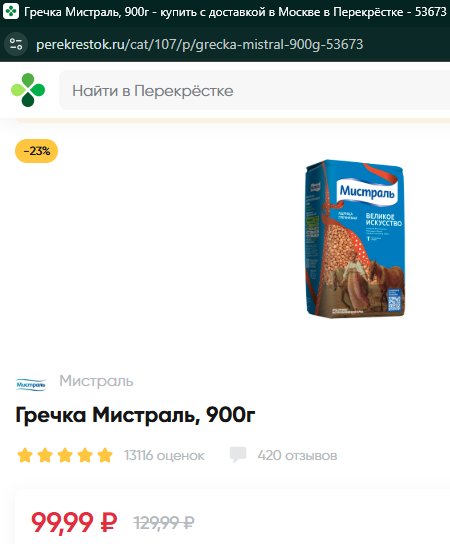Click the -23% discount badge
This screenshot has width=450, height=544.
click(36, 151)
